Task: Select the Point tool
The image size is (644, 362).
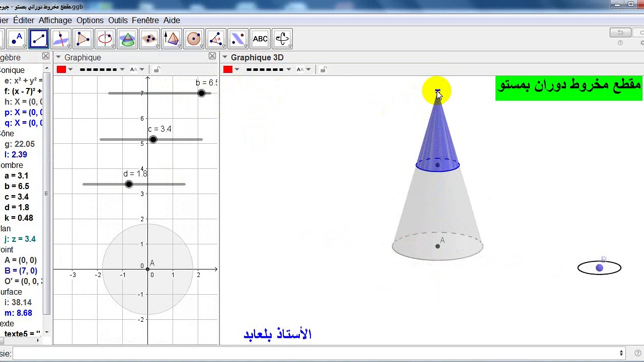Action: (17, 39)
